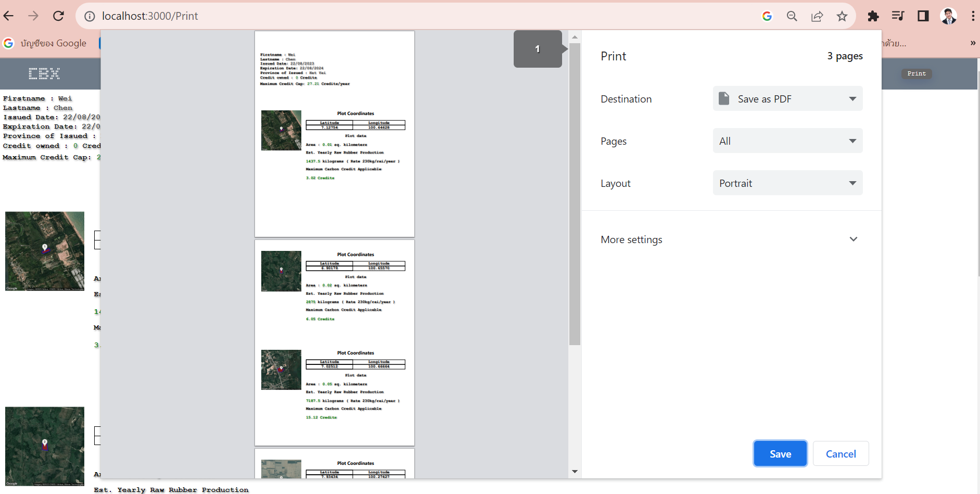Click the Print button on the webpage
This screenshot has width=980, height=494.
(x=917, y=73)
